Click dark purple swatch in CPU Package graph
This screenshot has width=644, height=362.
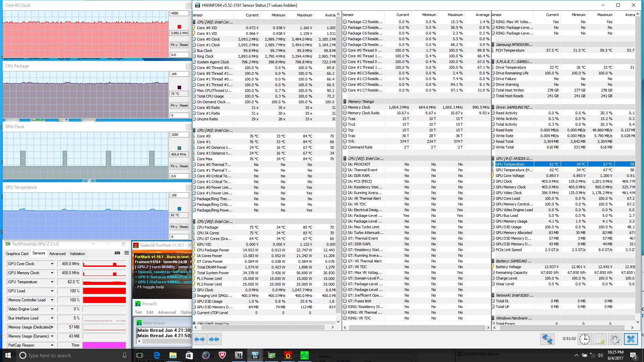[x=179, y=87]
